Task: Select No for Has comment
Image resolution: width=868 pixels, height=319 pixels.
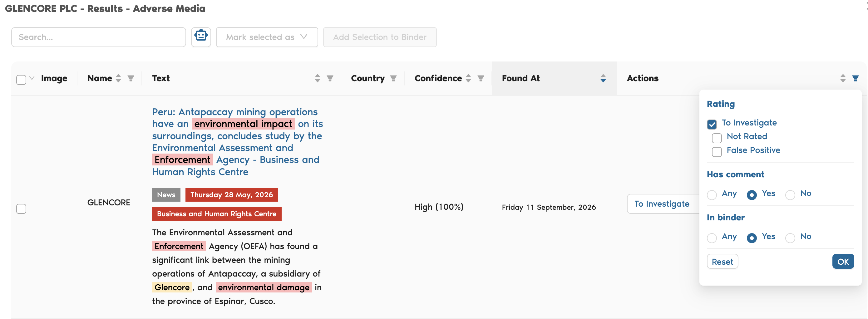Action: (790, 195)
